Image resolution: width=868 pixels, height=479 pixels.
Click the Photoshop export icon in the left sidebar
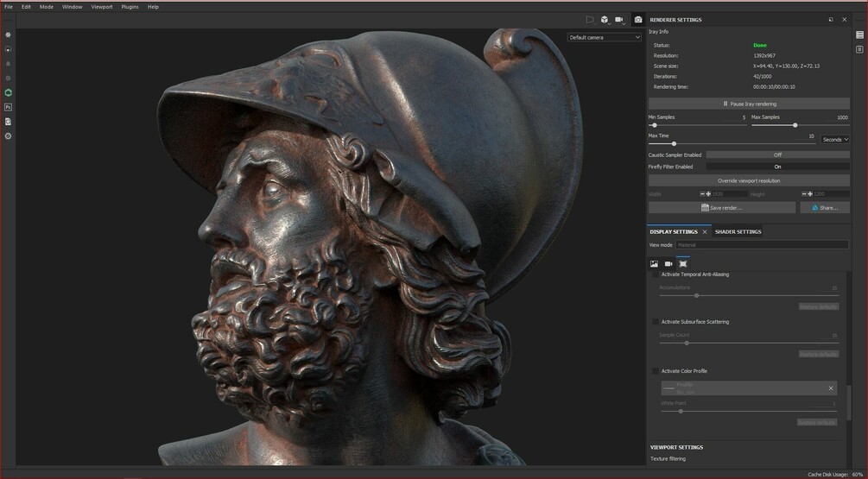tap(9, 107)
